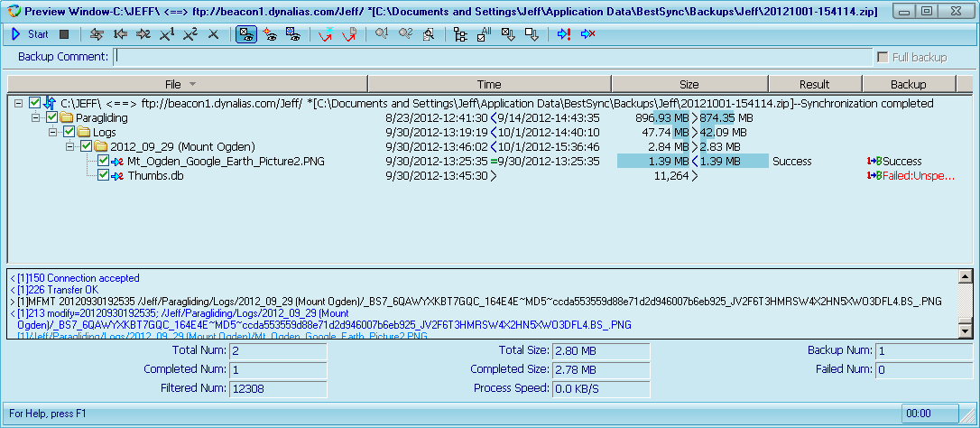Select Mt_Ogden_Google_Earth_Picture2.PNG file name

tap(227, 162)
